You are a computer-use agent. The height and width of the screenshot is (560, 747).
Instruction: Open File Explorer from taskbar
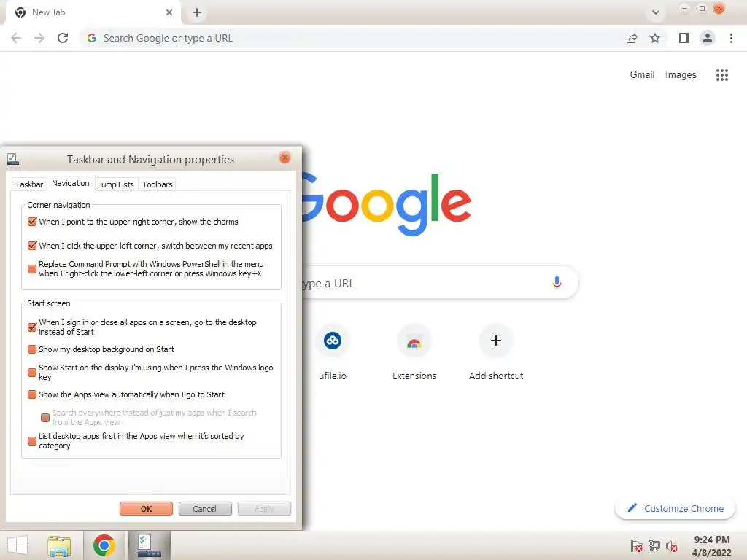point(59,545)
